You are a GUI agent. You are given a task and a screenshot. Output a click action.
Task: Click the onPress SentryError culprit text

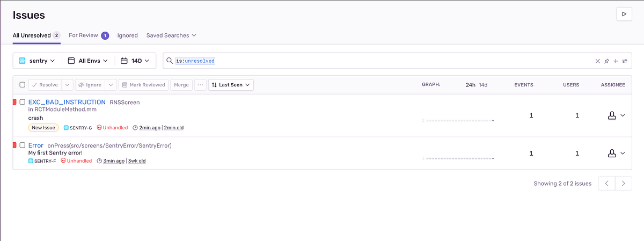click(109, 145)
